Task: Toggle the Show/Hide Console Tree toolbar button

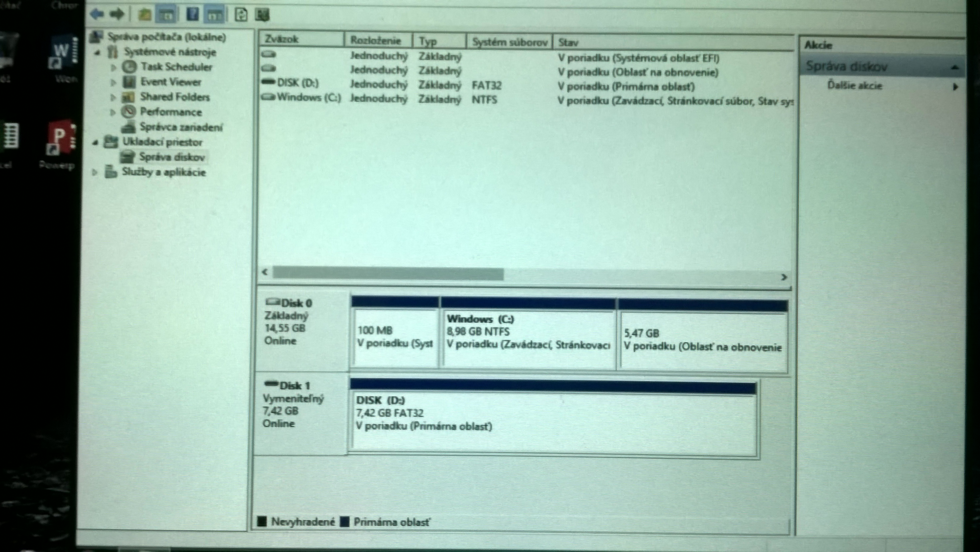Action: [167, 16]
